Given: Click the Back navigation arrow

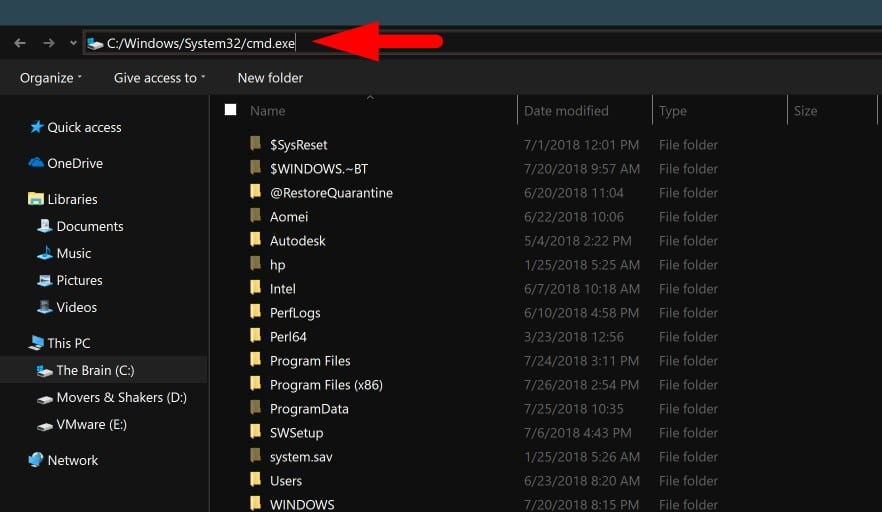Looking at the screenshot, I should click(x=20, y=43).
